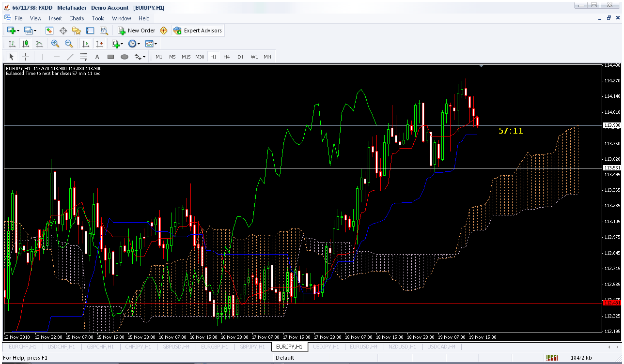The height and width of the screenshot is (364, 624).
Task: Switch chart to bar chart mode
Action: point(12,44)
